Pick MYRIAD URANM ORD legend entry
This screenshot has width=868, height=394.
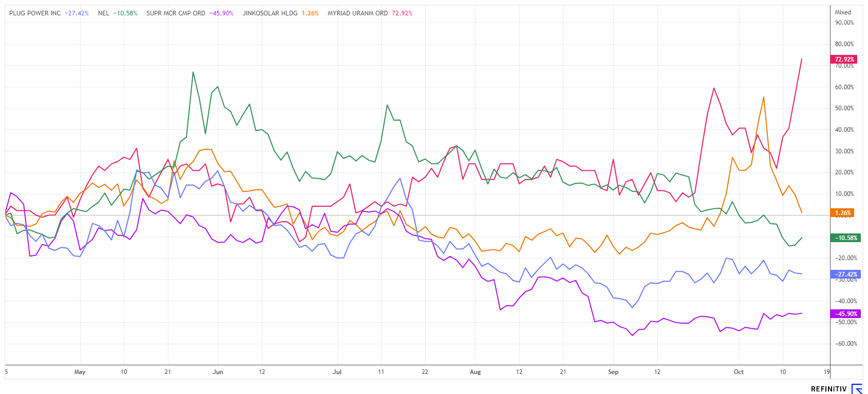pyautogui.click(x=357, y=13)
